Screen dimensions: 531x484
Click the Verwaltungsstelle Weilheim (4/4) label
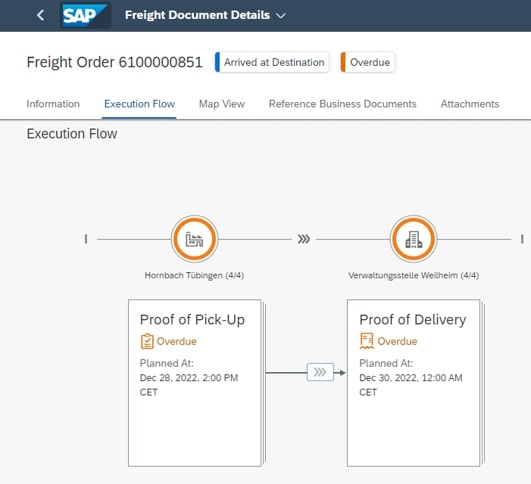tap(413, 275)
